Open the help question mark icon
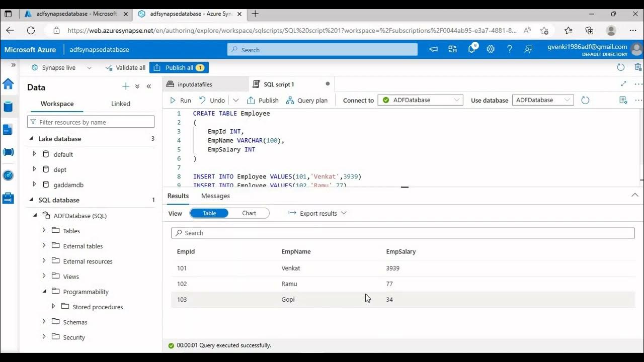The image size is (644, 362). [x=510, y=49]
